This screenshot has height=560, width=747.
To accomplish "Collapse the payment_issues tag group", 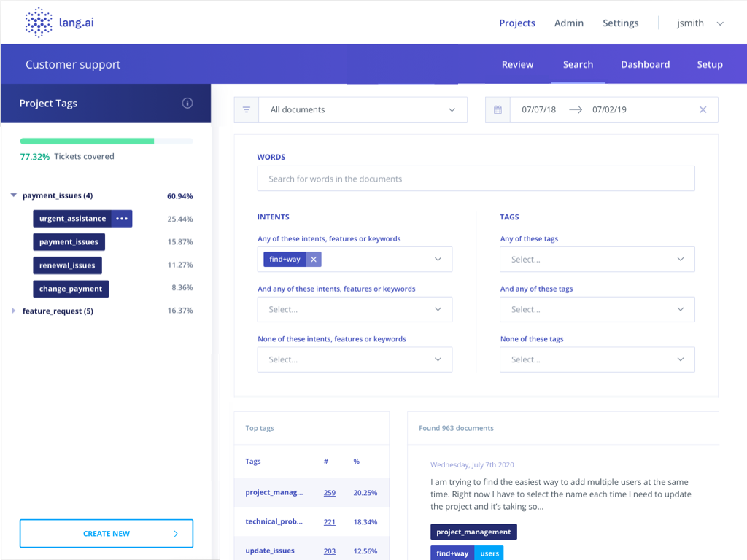I will 12,195.
